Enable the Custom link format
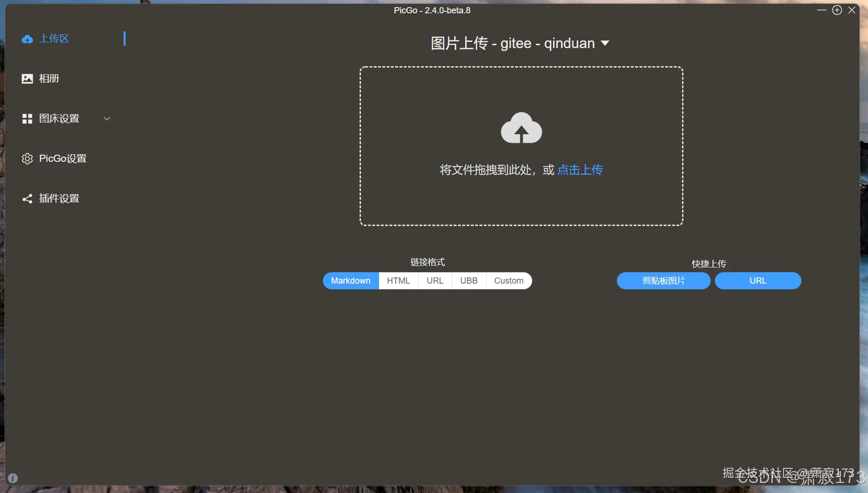This screenshot has height=493, width=868. 508,280
